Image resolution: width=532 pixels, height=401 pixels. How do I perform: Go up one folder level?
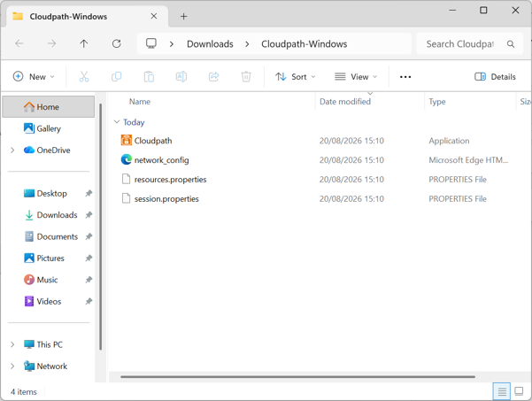[x=84, y=43]
